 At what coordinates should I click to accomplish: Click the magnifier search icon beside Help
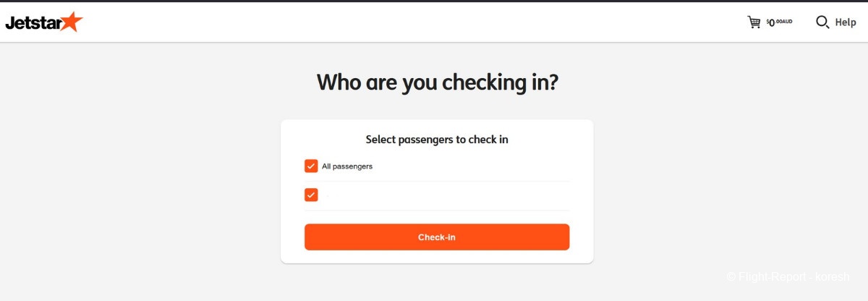822,22
